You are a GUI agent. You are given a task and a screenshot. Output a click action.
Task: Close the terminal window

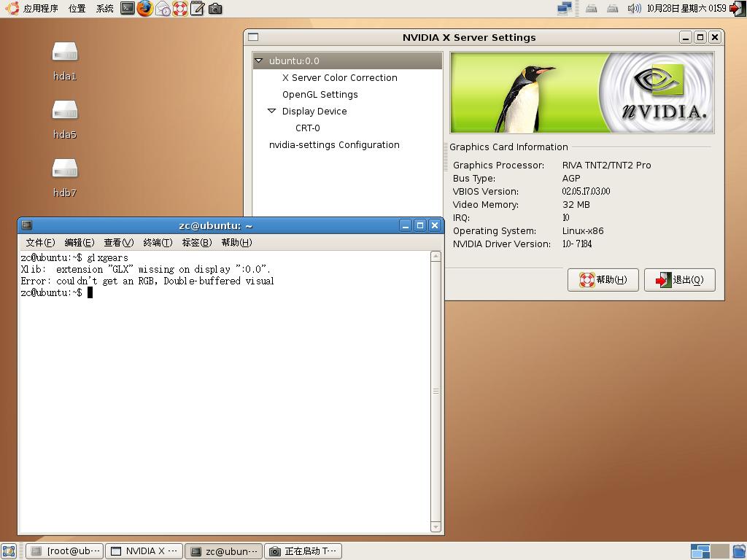[x=435, y=226]
